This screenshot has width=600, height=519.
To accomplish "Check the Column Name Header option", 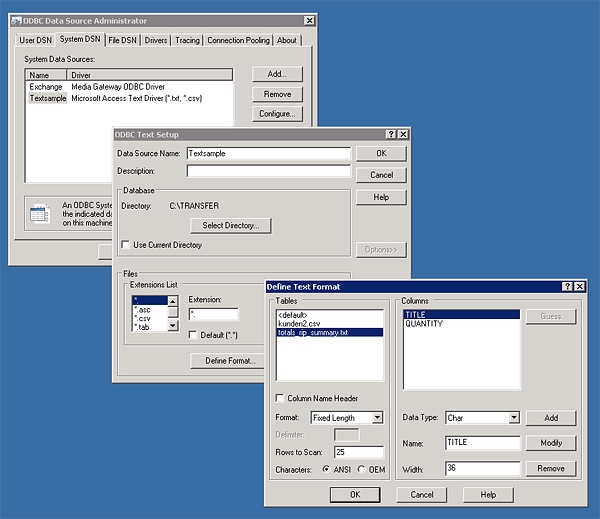I will pos(279,397).
